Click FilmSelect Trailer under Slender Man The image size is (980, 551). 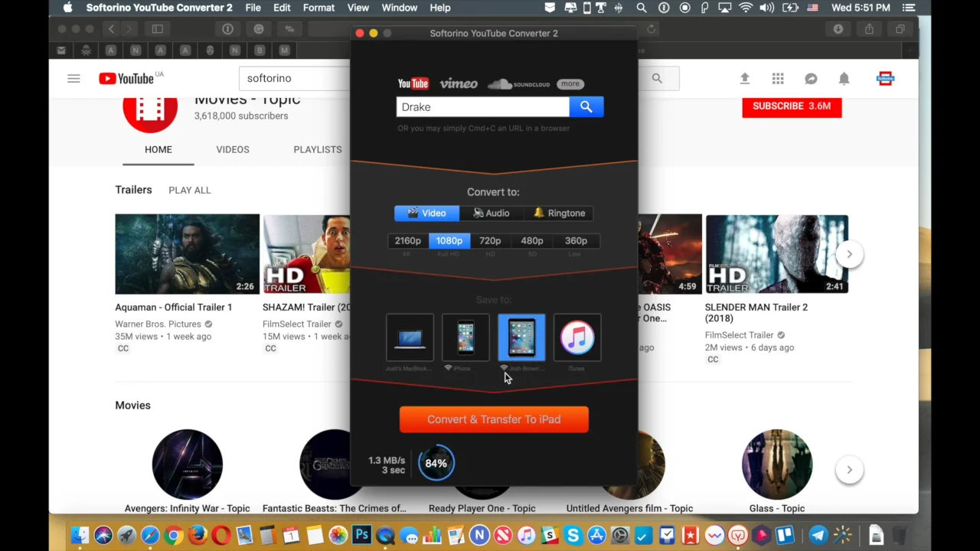click(x=739, y=335)
